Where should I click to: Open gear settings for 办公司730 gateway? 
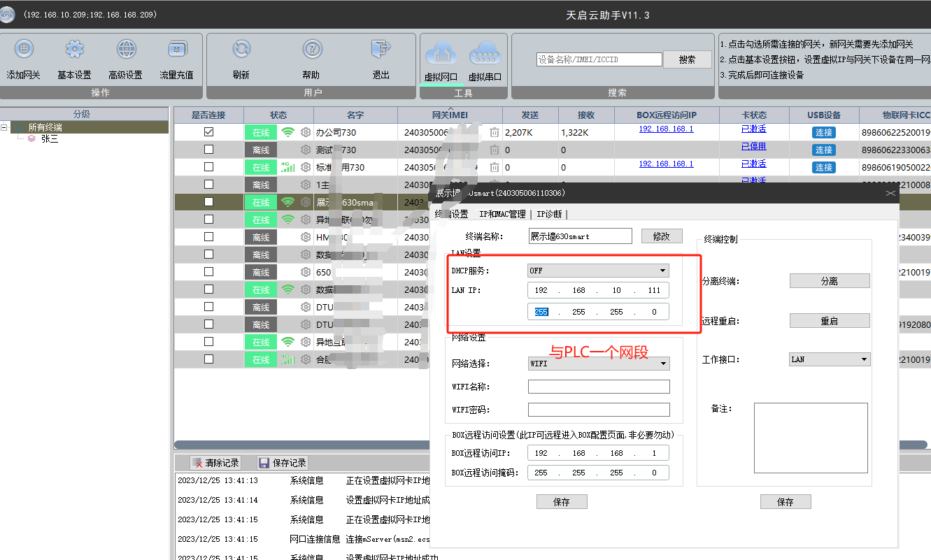click(306, 132)
